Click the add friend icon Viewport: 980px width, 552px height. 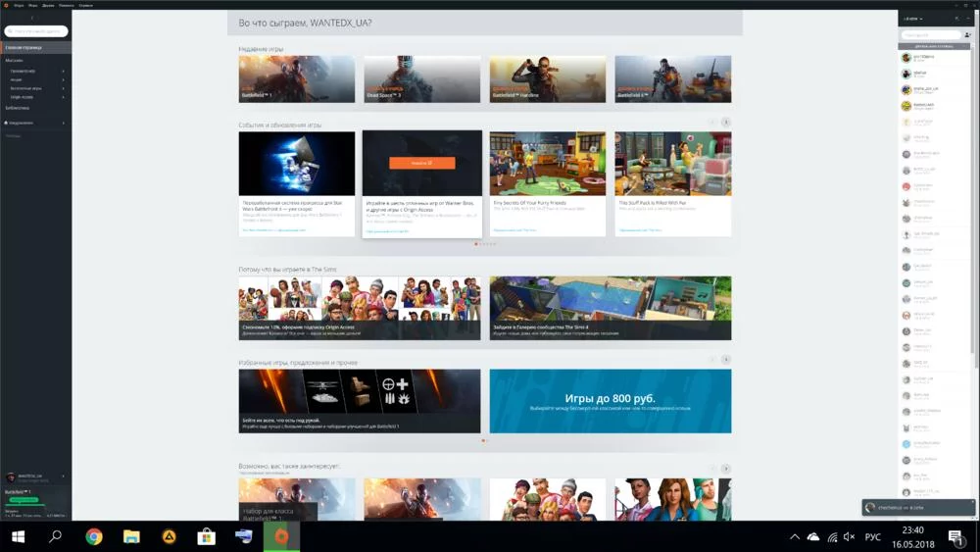coord(967,35)
